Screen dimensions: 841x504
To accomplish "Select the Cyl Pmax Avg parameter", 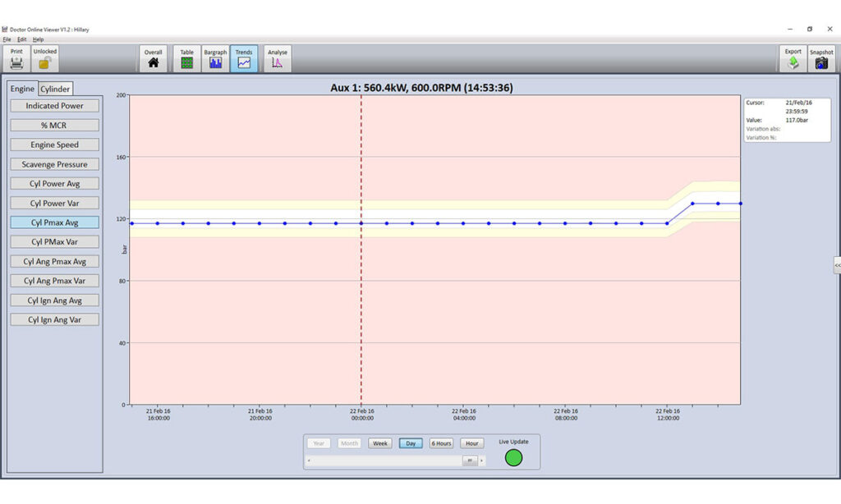I will pos(54,222).
